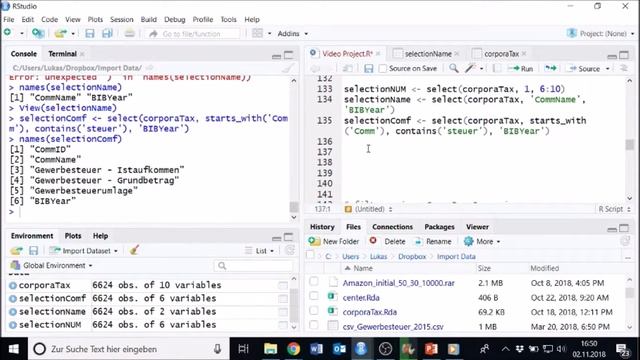Click the refresh environment icon
640x360 pixels.
click(x=289, y=250)
